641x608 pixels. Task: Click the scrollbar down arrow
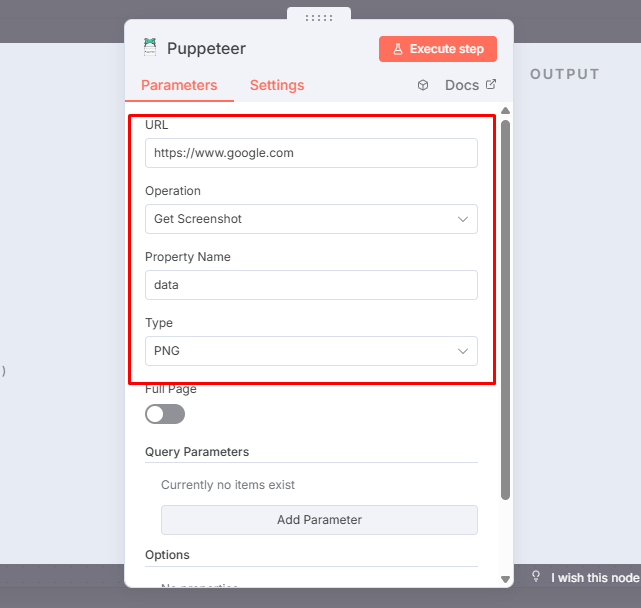click(x=505, y=578)
